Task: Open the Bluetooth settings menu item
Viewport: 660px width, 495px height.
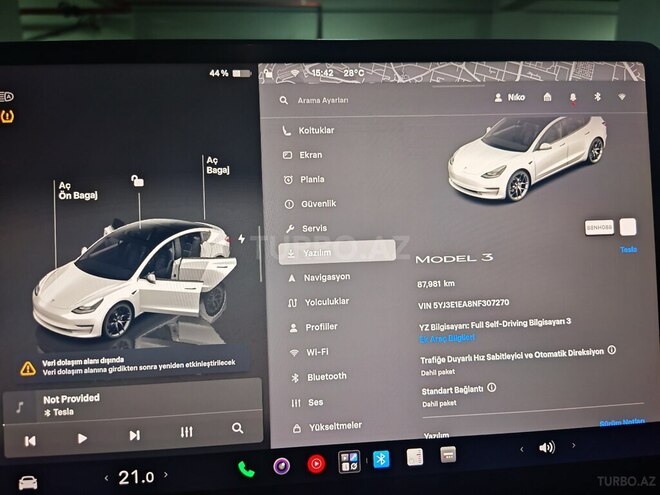Action: tap(319, 377)
